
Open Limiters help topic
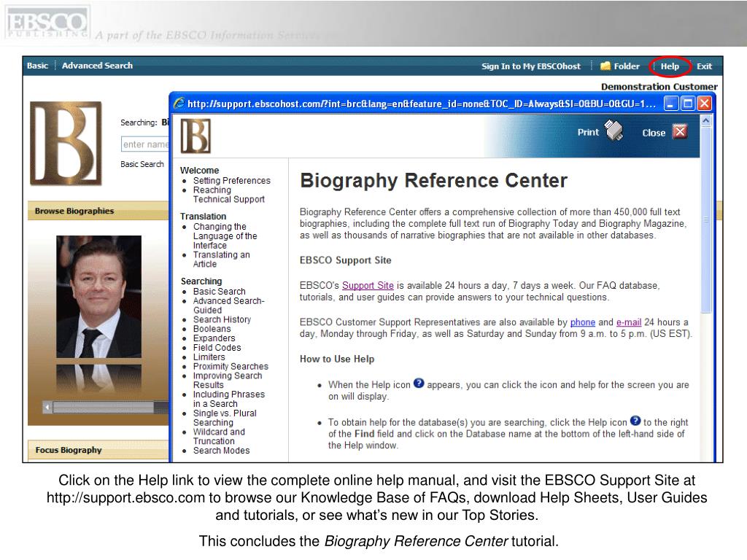pos(209,357)
